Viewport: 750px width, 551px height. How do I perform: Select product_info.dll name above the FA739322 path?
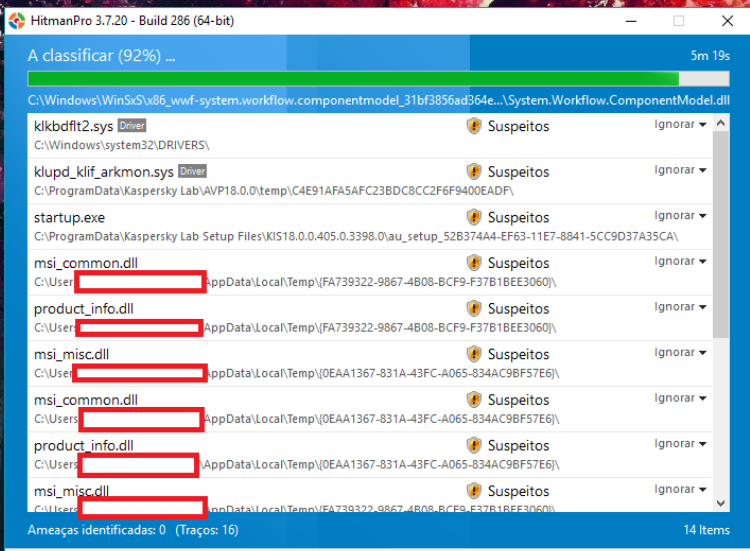click(84, 309)
